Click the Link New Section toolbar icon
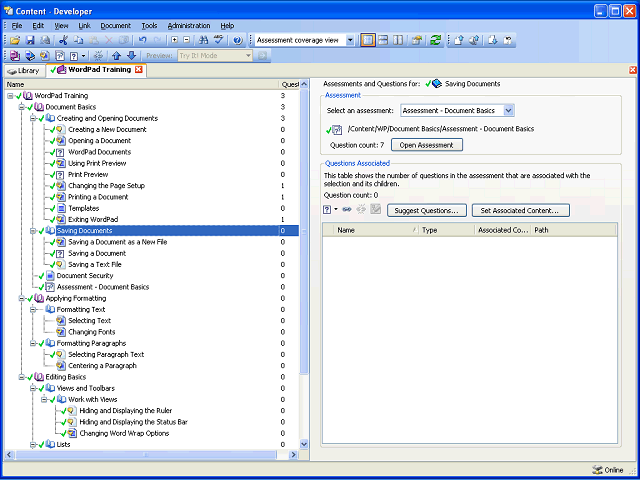The image size is (640, 480). coord(30,56)
